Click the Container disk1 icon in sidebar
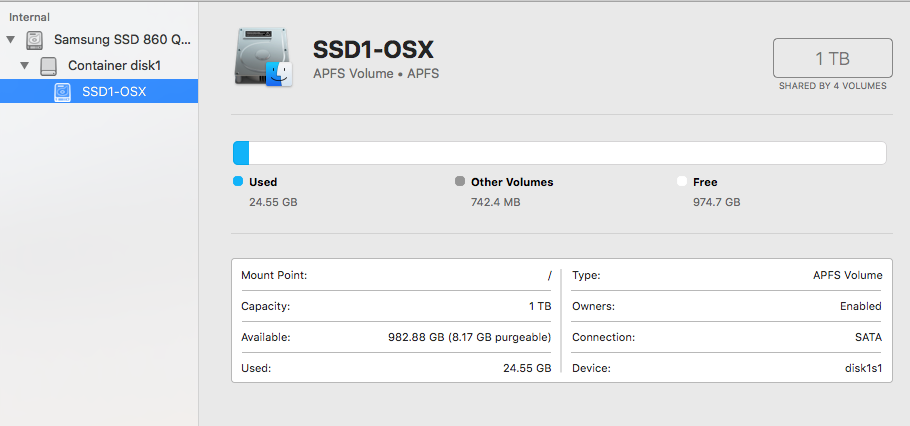 coord(49,66)
